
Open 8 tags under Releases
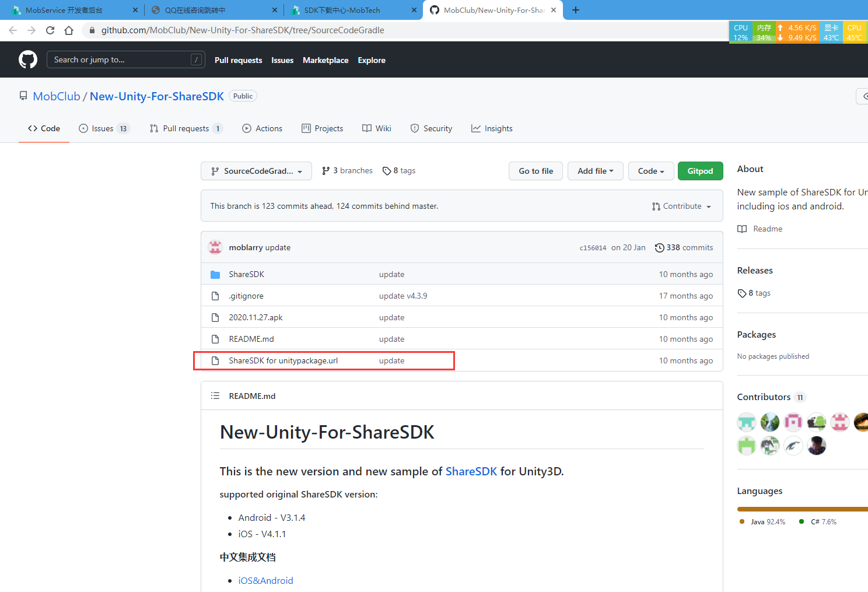coord(754,293)
